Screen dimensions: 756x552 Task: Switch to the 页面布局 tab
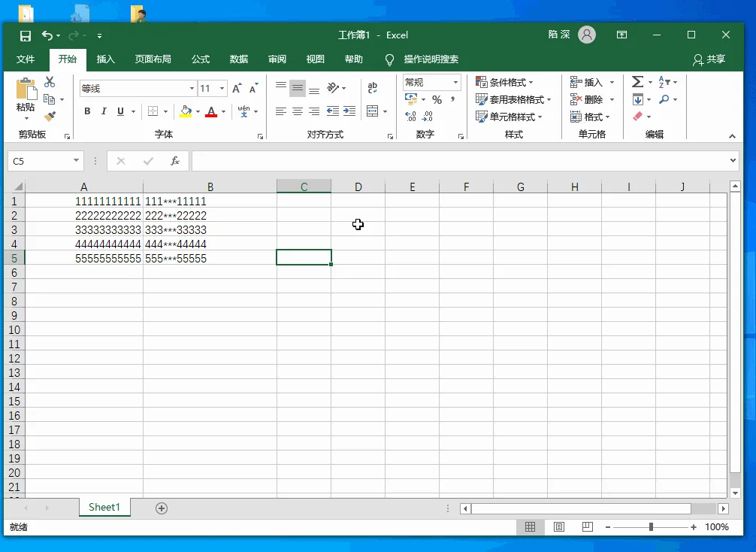(153, 59)
